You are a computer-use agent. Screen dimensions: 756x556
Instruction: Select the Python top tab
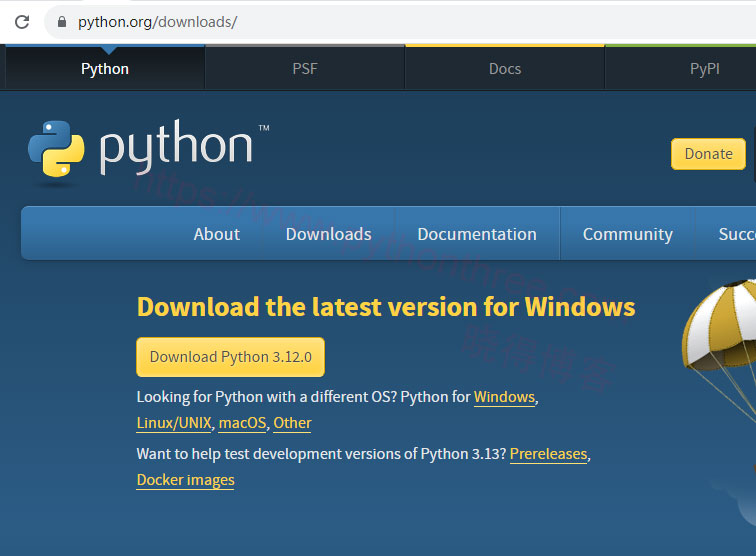tap(105, 68)
